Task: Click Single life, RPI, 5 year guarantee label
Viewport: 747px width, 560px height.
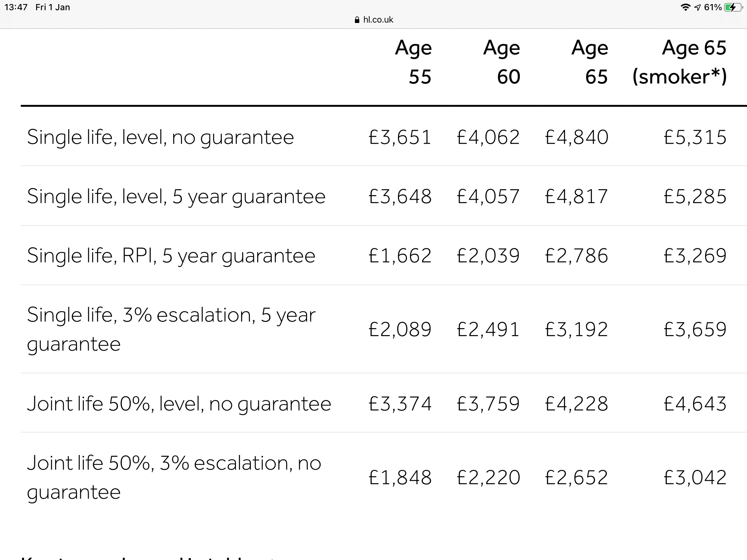Action: (171, 256)
